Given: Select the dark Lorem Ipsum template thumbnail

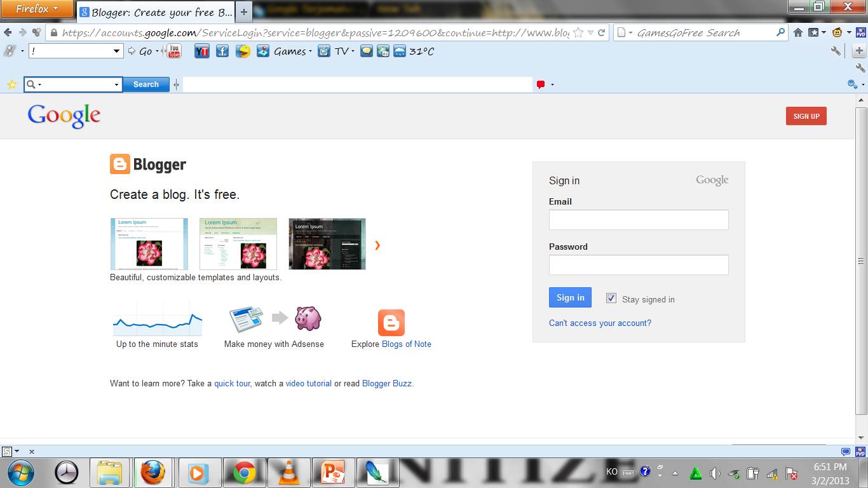Looking at the screenshot, I should [x=327, y=244].
